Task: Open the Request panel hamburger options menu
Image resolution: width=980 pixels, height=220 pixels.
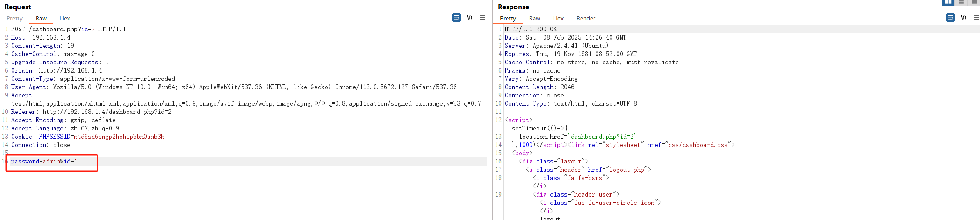Action: 482,17
